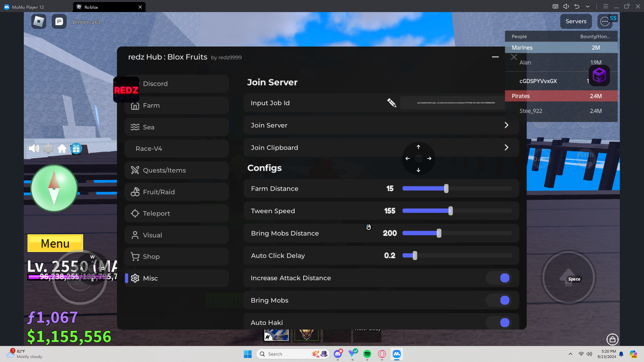Click the Farm Distance slider
The image size is (644, 362).
click(457, 189)
